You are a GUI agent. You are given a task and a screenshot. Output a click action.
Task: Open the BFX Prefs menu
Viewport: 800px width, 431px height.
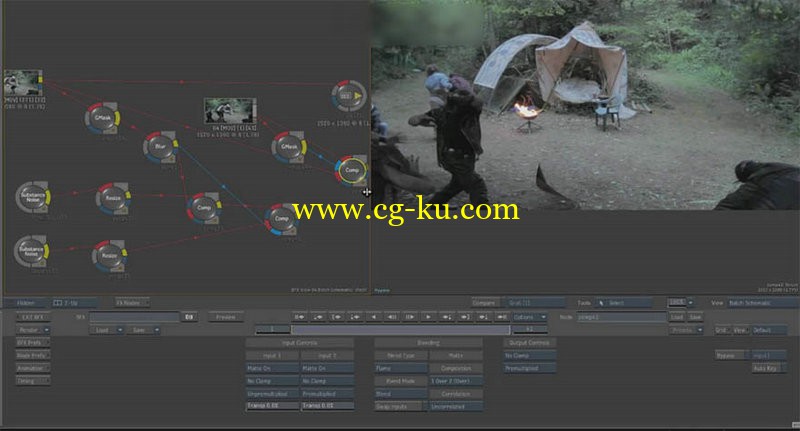pos(33,343)
